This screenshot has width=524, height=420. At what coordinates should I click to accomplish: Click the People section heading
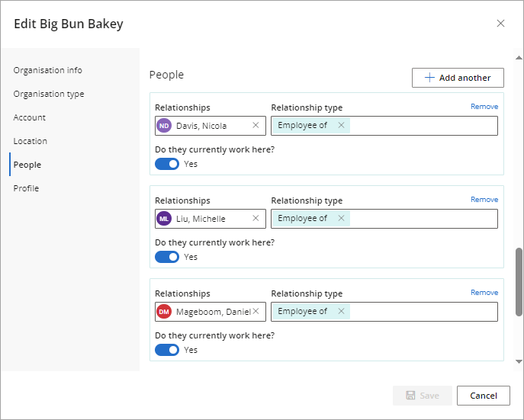(x=166, y=75)
